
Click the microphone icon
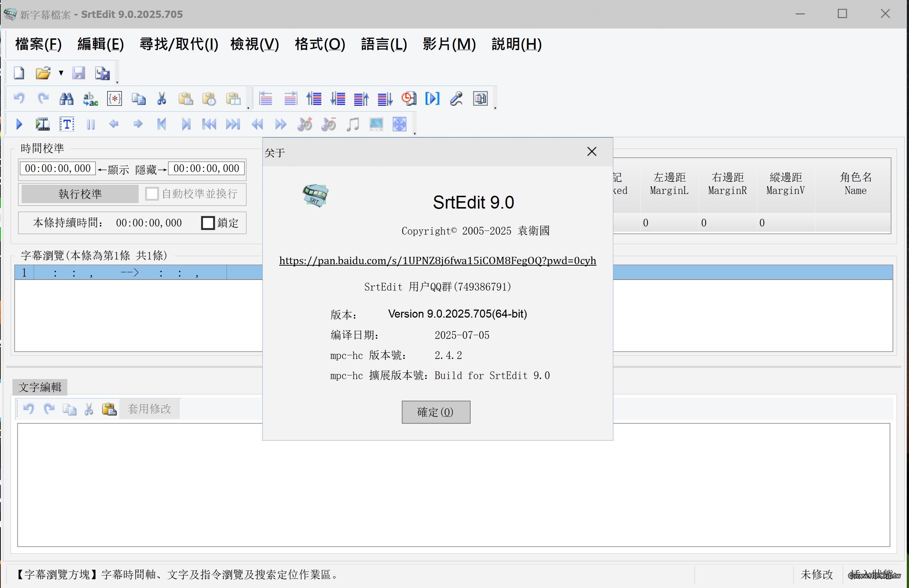point(456,98)
